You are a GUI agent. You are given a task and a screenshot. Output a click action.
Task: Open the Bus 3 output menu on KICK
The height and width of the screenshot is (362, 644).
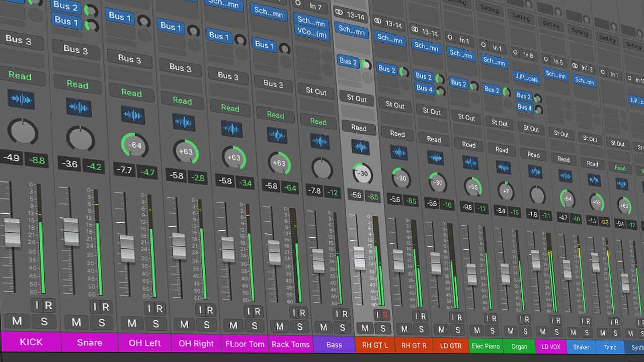click(x=19, y=40)
